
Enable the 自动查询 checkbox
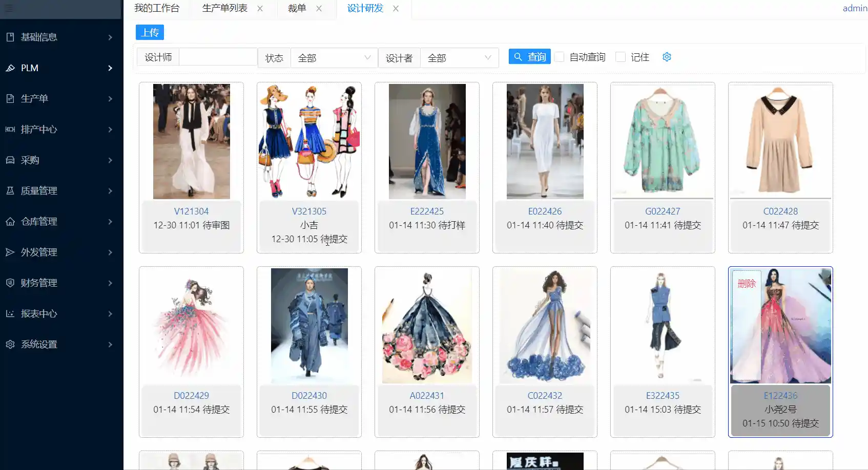tap(560, 57)
